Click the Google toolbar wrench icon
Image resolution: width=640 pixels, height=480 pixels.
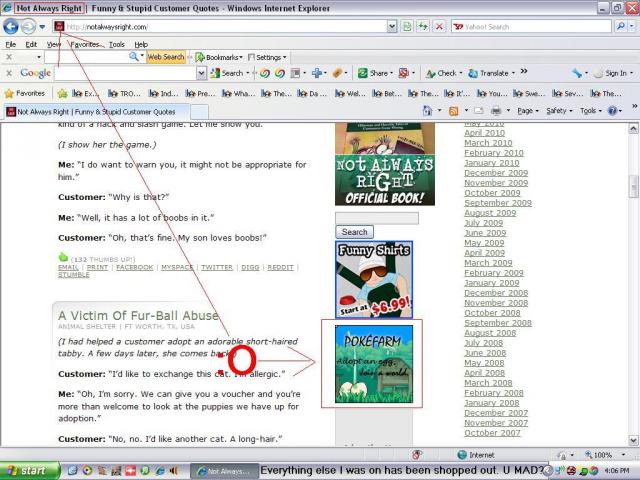point(577,73)
